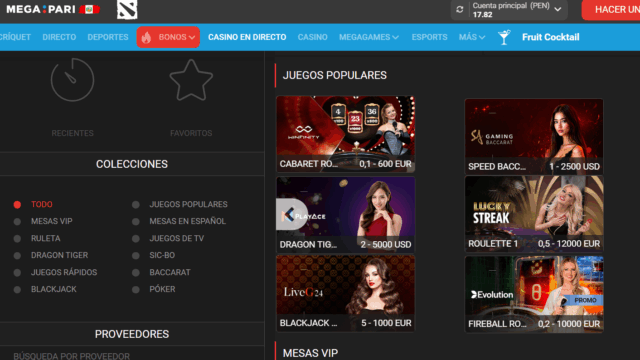Open the Favoritos star icon
The image size is (640, 360).
191,80
